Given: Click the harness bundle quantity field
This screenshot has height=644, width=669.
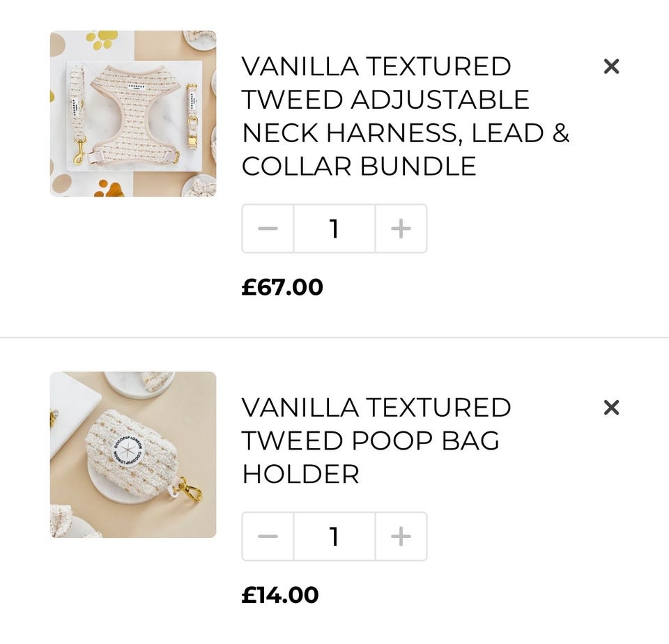Looking at the screenshot, I should coord(334,229).
